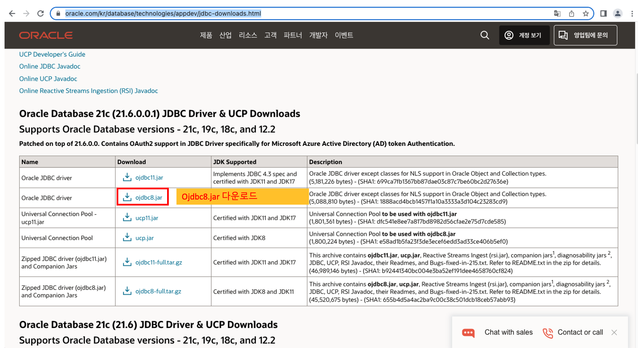Click the Download column header

point(163,162)
